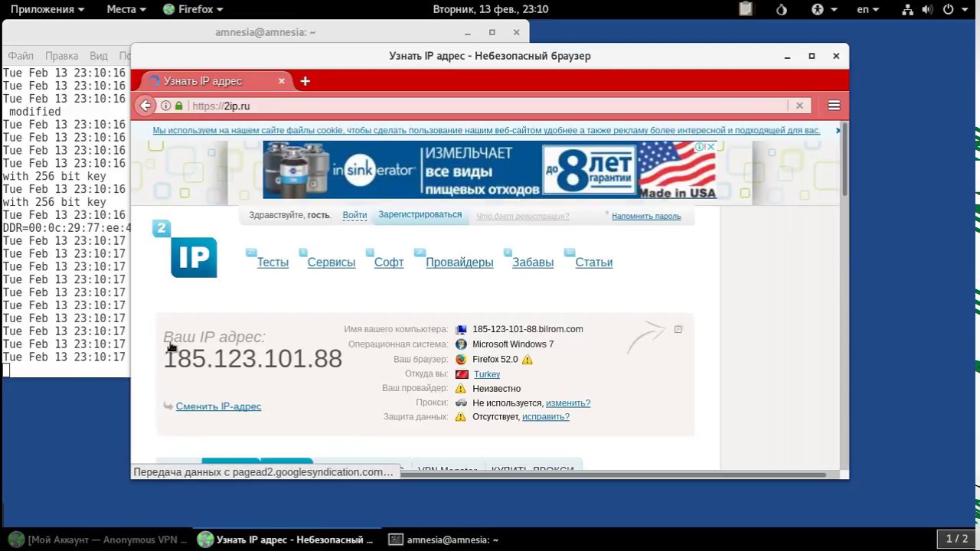
Task: Click the исправить data protection link
Action: pyautogui.click(x=546, y=416)
